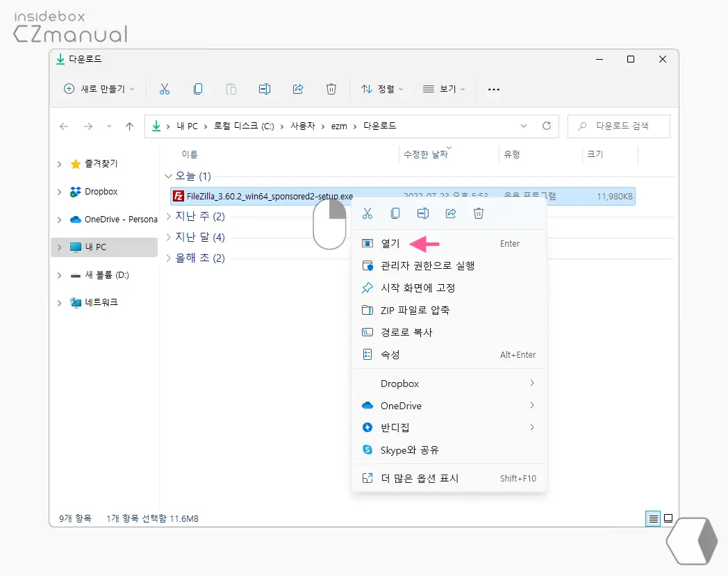The width and height of the screenshot is (728, 576).
Task: Go up one level using the up arrow
Action: 129,126
